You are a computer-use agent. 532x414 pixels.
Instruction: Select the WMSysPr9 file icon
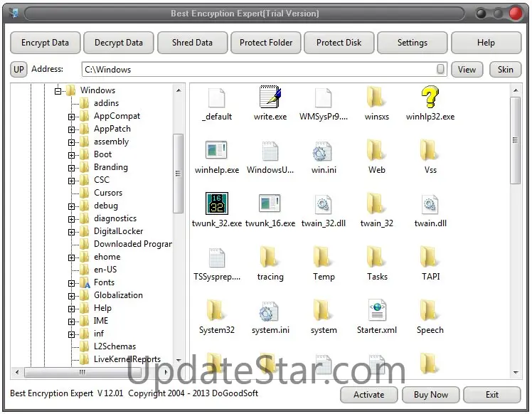tap(323, 97)
